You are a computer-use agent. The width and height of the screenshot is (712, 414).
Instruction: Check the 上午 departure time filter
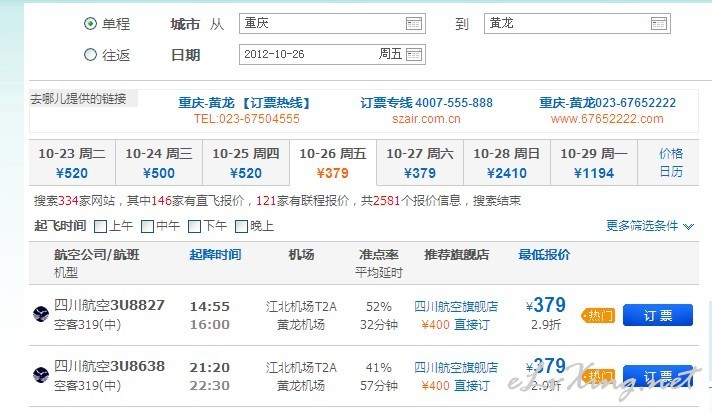pyautogui.click(x=100, y=226)
